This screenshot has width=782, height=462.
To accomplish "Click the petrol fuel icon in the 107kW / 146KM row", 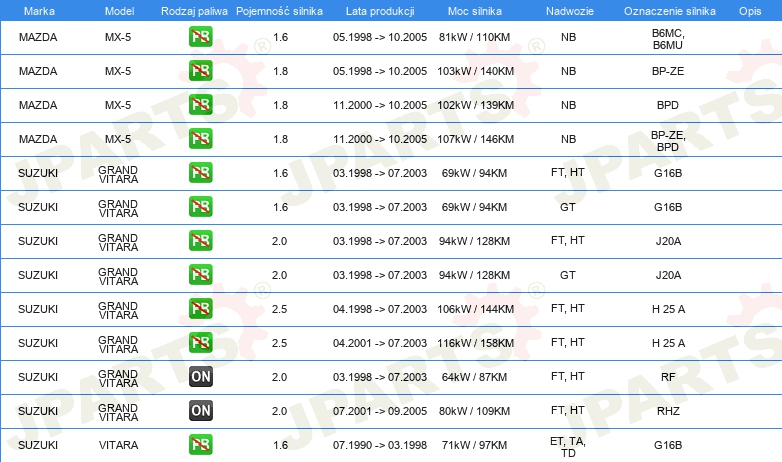I will point(200,139).
